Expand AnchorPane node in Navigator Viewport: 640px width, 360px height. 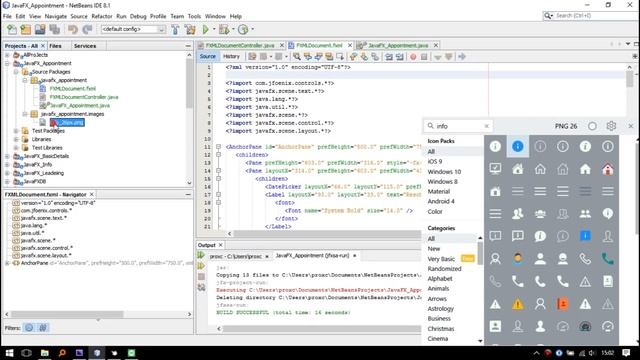coord(7,263)
